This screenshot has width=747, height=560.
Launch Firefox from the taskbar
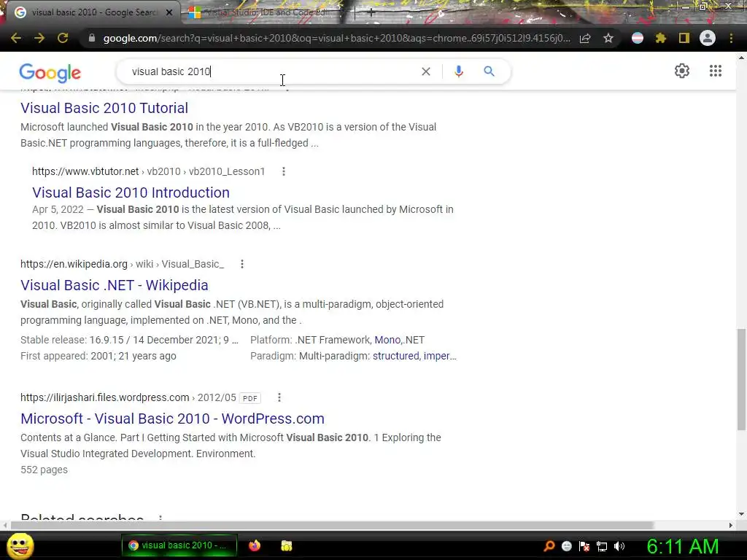pyautogui.click(x=255, y=545)
